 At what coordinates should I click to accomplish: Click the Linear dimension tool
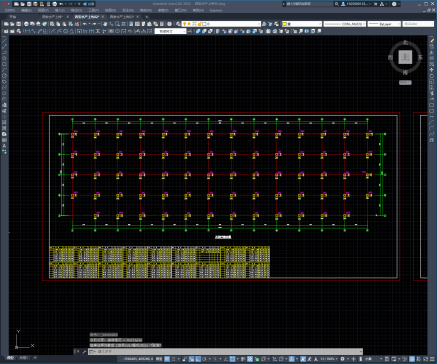tap(27, 31)
